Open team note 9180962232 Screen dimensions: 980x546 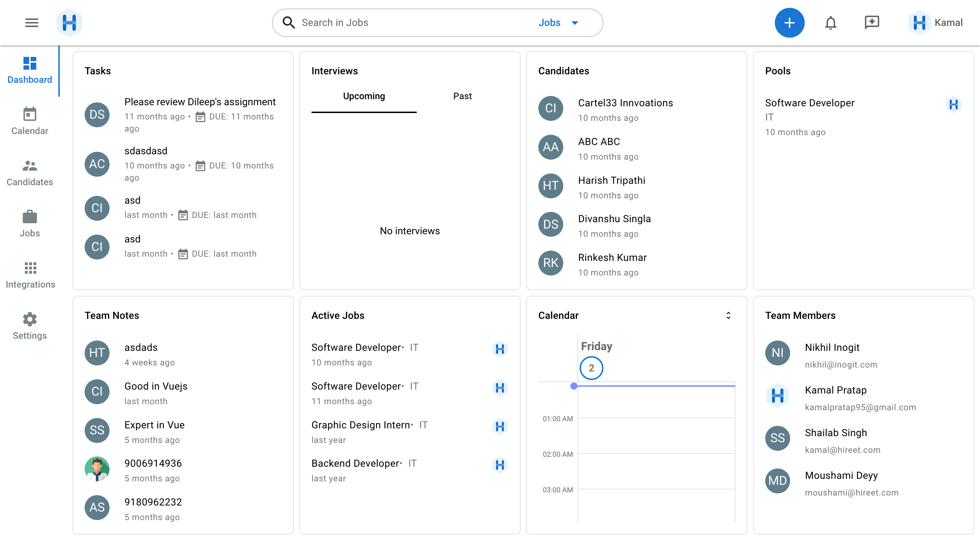[153, 502]
